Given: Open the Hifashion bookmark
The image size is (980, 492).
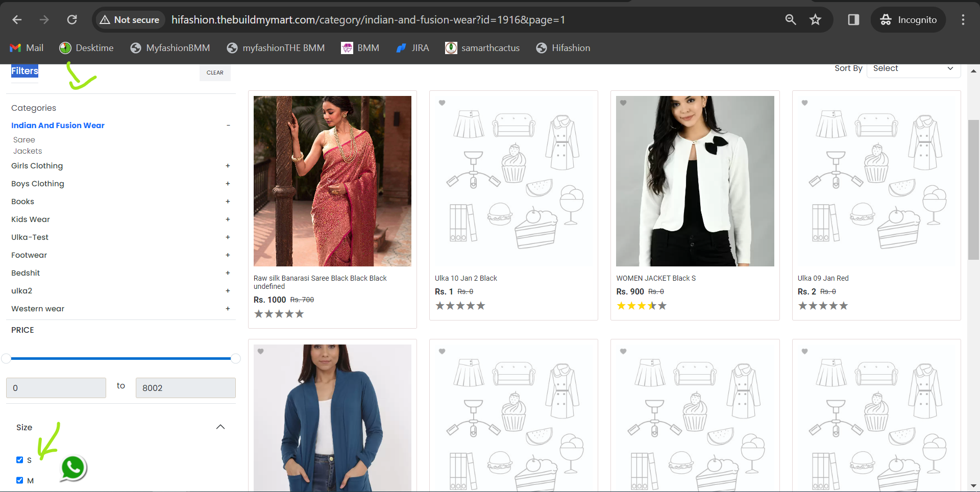Looking at the screenshot, I should [x=563, y=48].
